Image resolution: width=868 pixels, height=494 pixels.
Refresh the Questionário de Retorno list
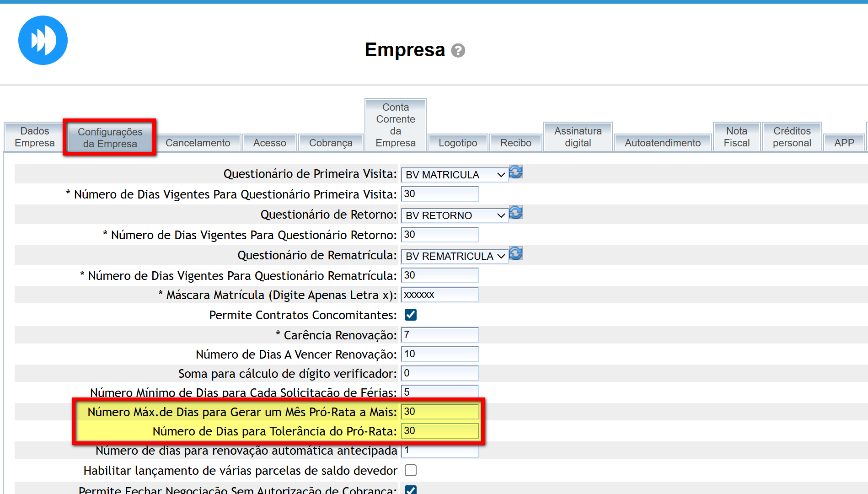tap(516, 213)
